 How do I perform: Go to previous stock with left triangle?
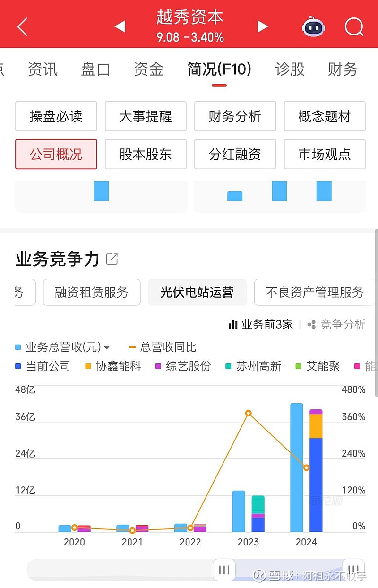(120, 26)
